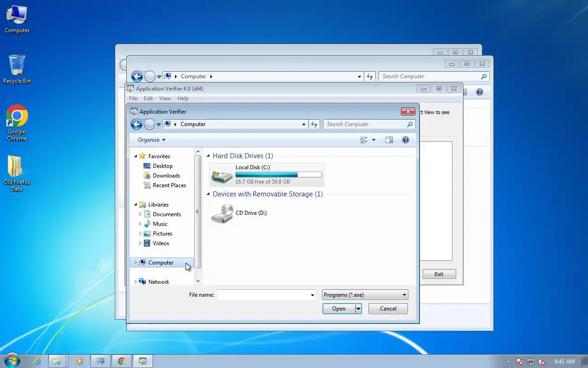This screenshot has height=368, width=588.
Task: Show hidden system tray icons
Action: (x=508, y=362)
